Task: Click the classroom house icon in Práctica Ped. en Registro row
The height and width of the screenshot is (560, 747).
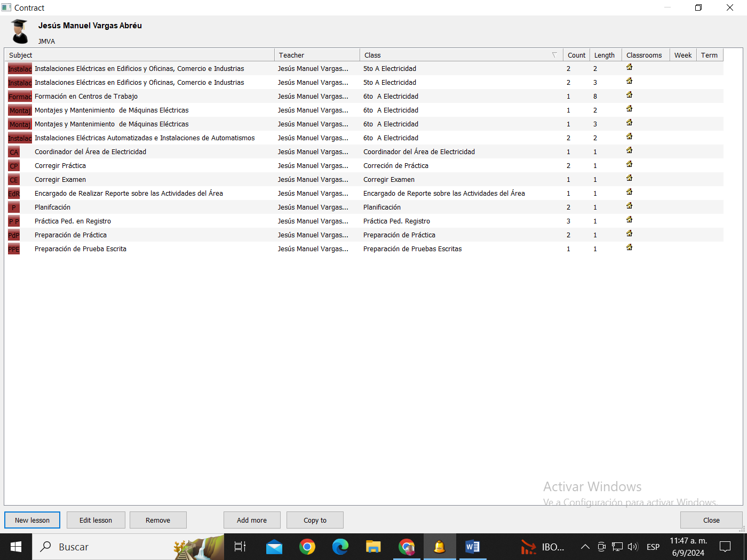Action: [x=629, y=220]
